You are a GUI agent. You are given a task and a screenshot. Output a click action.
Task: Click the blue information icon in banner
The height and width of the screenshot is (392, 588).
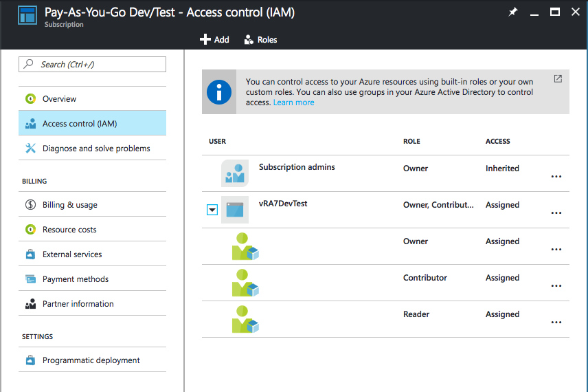[x=219, y=92]
